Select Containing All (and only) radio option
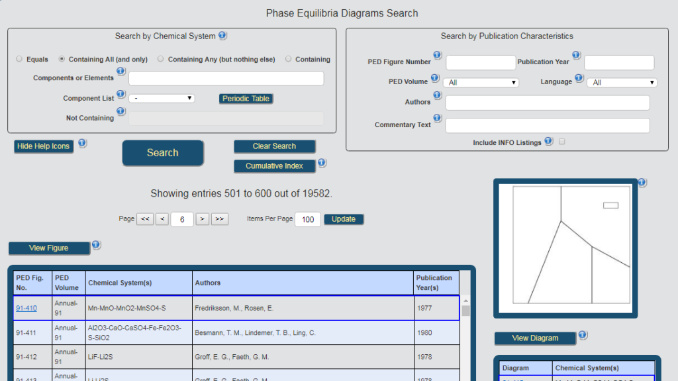This screenshot has height=381, width=678. 62,59
